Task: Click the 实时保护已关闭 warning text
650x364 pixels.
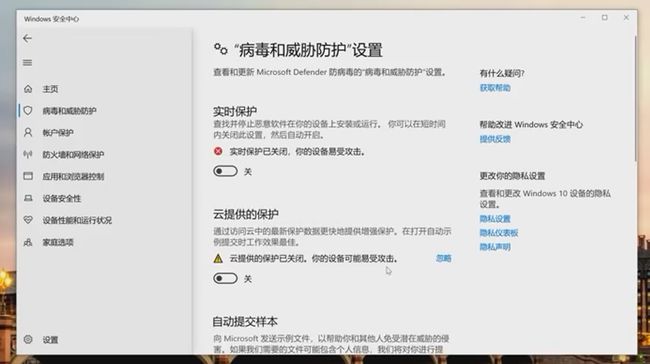Action: coord(297,152)
